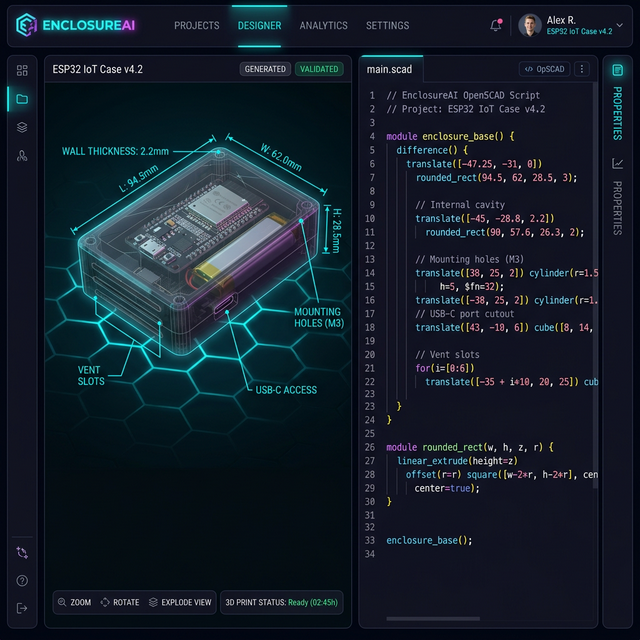Click line number 34 in the gutter
Image resolution: width=640 pixels, height=640 pixels.
click(x=370, y=554)
